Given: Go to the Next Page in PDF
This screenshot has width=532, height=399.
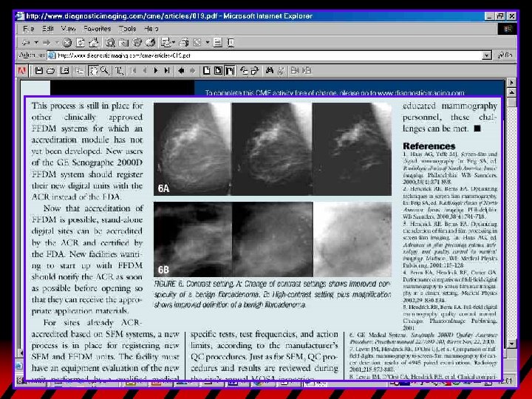Looking at the screenshot, I should click(x=156, y=71).
